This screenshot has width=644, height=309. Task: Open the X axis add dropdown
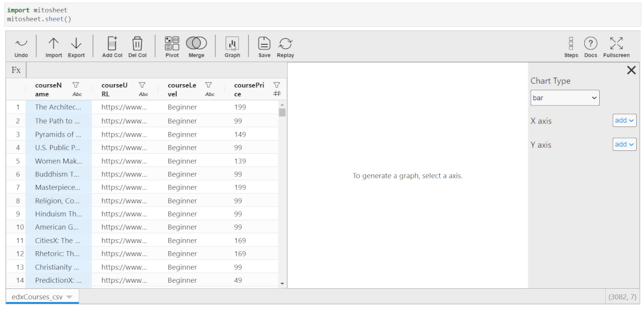[624, 120]
